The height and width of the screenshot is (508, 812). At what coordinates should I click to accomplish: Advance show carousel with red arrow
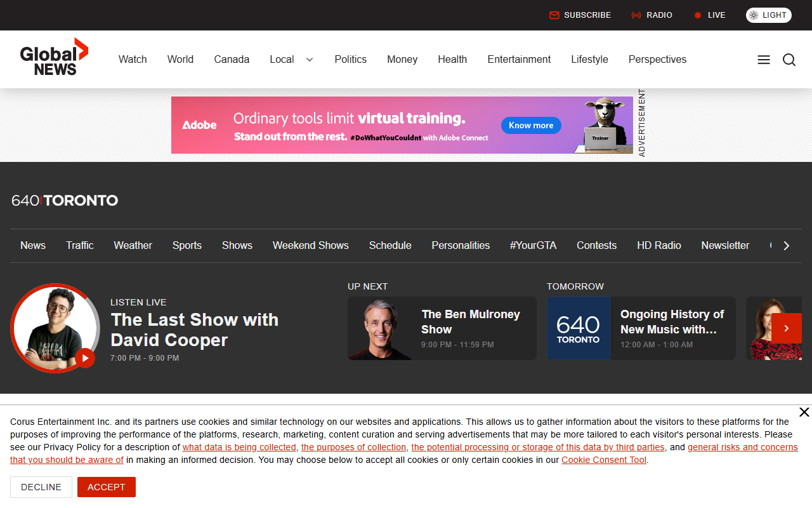click(x=787, y=328)
